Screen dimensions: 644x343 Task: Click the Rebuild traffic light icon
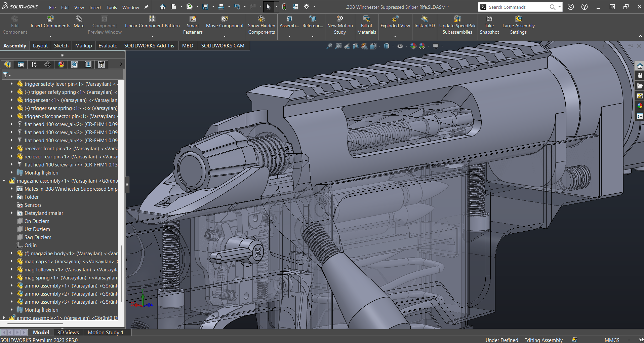point(284,7)
